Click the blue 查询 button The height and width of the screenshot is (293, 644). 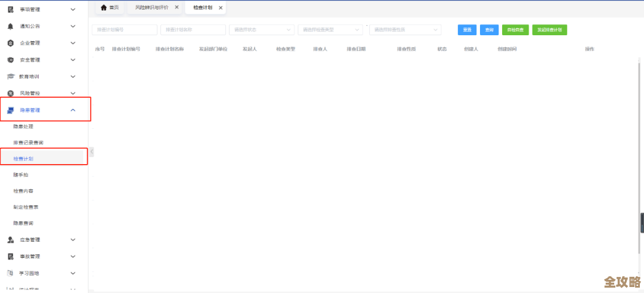point(489,30)
